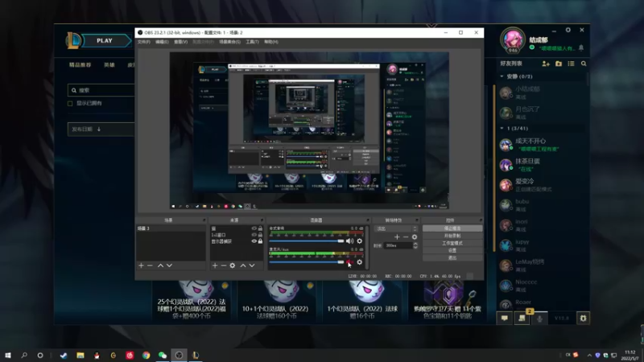644x362 pixels.
Task: Open transition properties gear icon
Action: coord(415,237)
